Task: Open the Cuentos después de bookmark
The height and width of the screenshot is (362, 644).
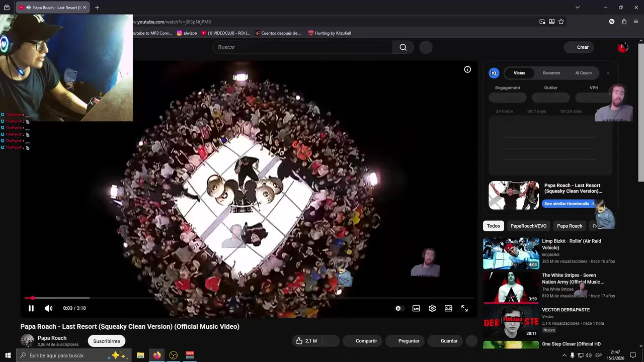Action: pos(278,33)
